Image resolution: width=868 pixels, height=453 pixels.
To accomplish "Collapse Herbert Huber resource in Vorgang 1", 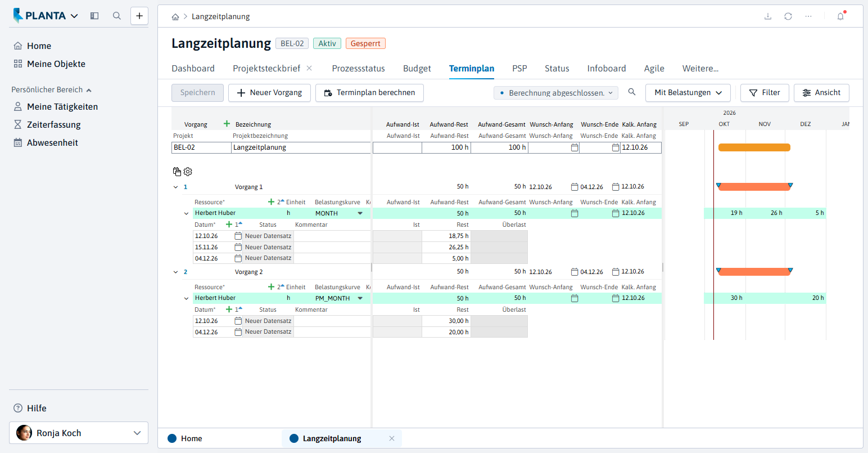I will coord(187,213).
